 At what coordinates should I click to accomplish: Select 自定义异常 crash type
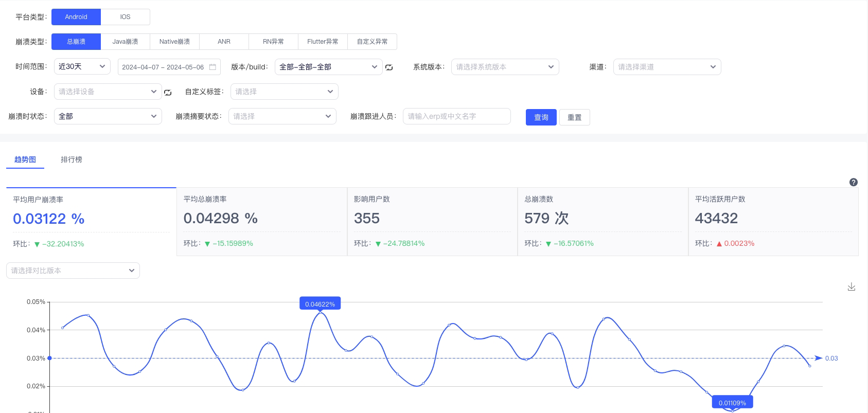point(373,42)
